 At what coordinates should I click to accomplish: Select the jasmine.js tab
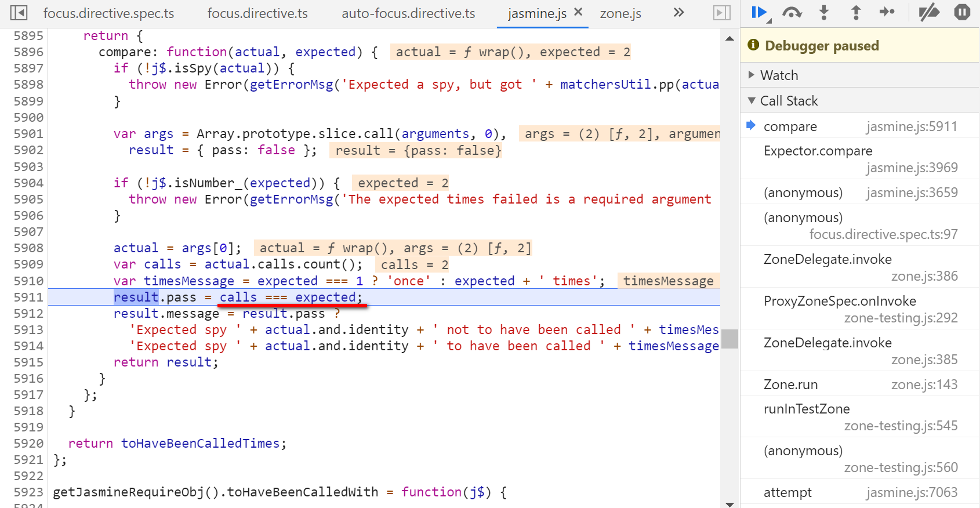point(537,13)
